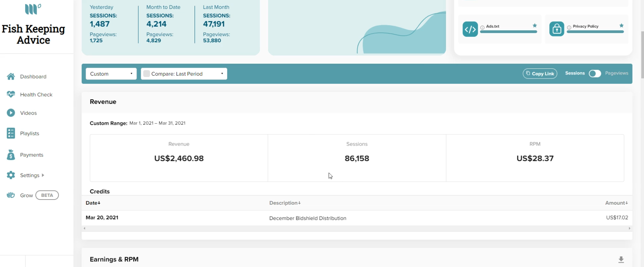Click the star icon beside Privacy Policy

621,26
